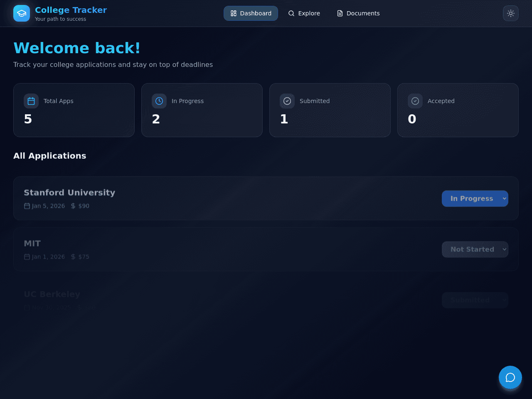Click the Total Apps count 5
Screen dimensions: 532x399
[x=28, y=119]
